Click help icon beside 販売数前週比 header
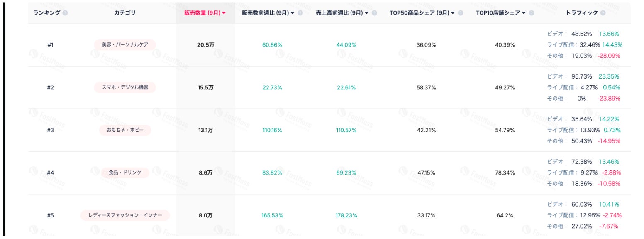This screenshot has width=644, height=239. click(300, 13)
